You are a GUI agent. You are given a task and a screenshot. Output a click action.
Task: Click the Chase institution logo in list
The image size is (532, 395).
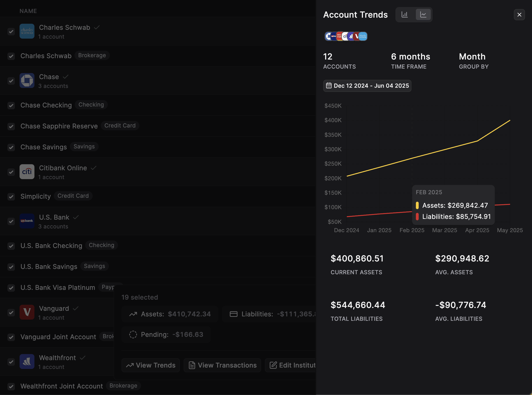[27, 80]
